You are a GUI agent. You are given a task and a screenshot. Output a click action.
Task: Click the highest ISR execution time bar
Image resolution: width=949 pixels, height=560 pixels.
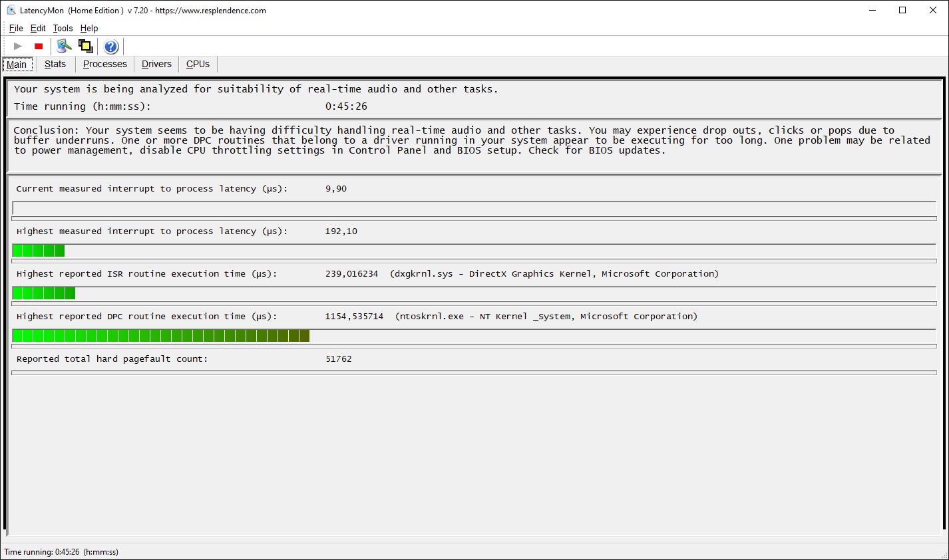tap(474, 293)
